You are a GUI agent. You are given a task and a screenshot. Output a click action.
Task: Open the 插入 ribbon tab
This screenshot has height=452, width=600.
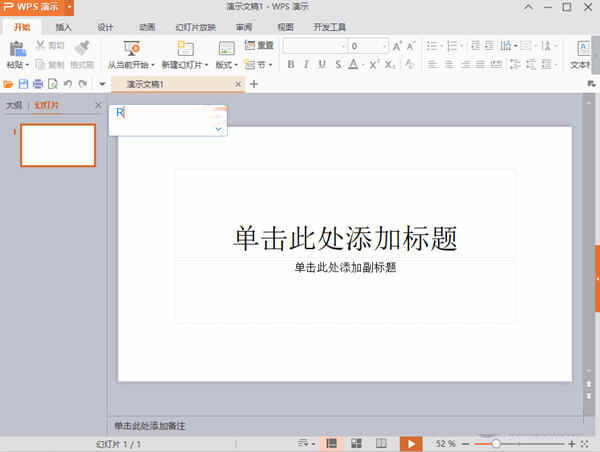pos(63,27)
